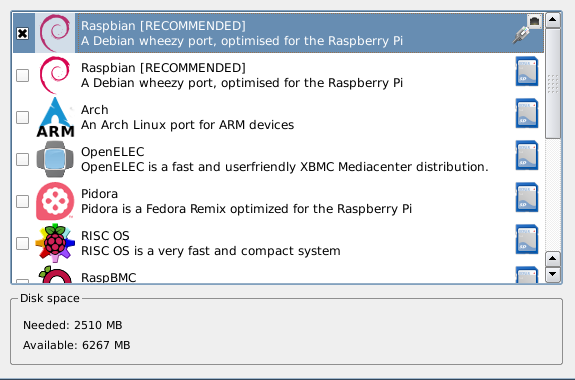The height and width of the screenshot is (380, 575).
Task: Tick the OpenELEC checkbox
Action: click(22, 159)
